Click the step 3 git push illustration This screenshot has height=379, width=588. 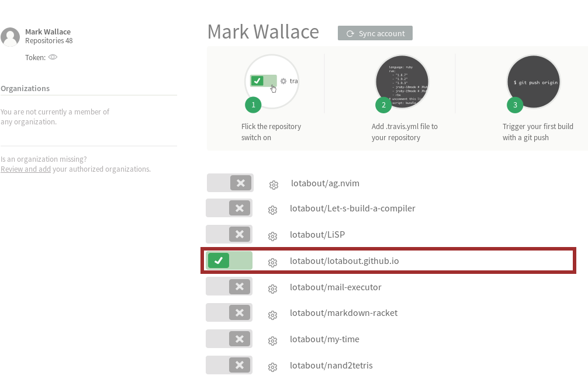coord(533,82)
